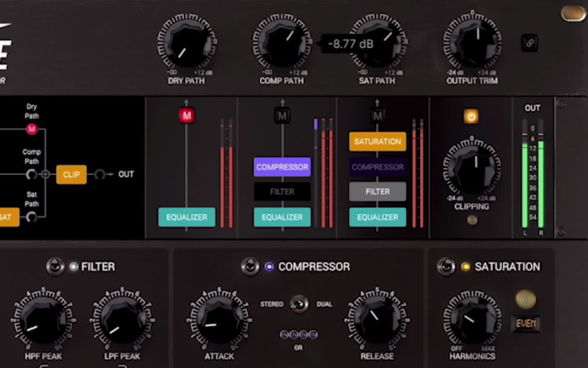Click the LPF PEAK knob

(122, 320)
